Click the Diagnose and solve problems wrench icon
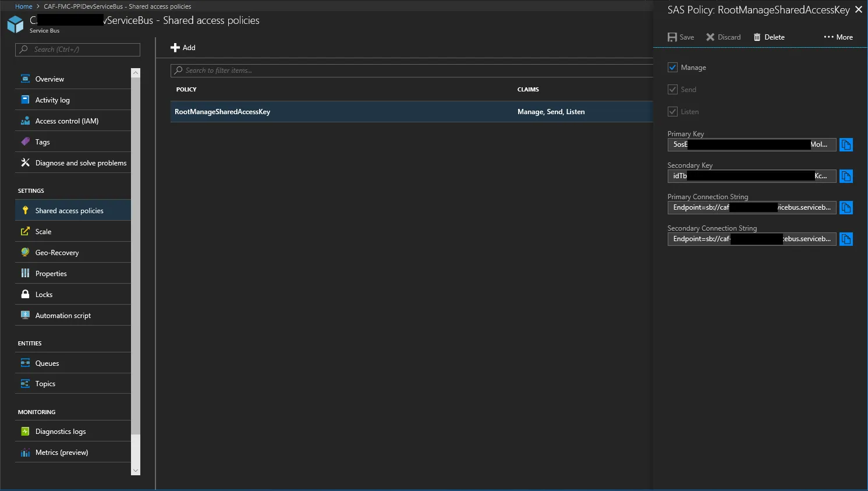The height and width of the screenshot is (491, 868). pyautogui.click(x=25, y=163)
